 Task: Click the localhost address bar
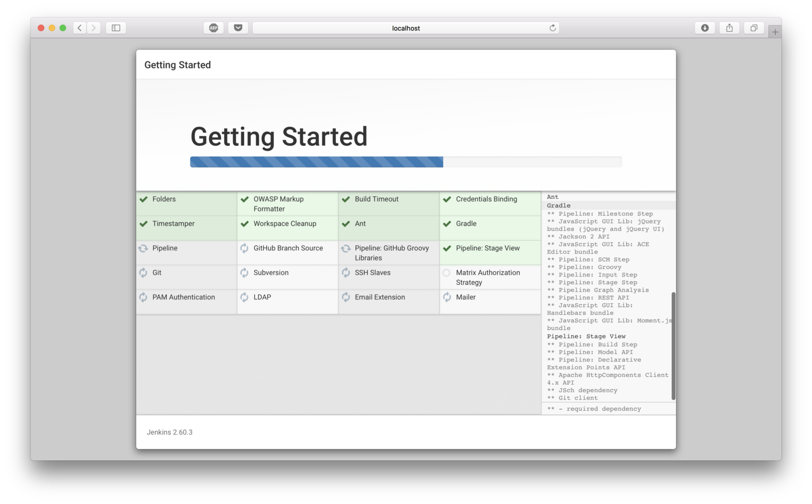(x=406, y=28)
